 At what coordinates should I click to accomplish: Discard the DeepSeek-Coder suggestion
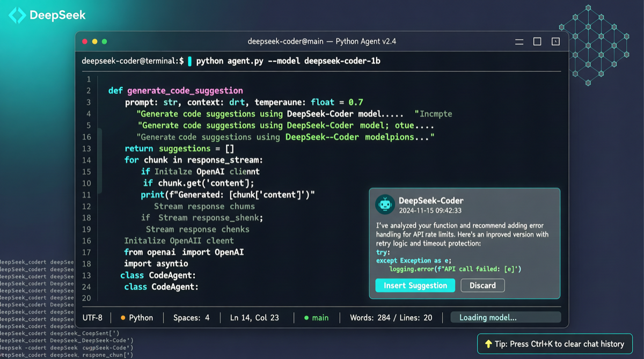[482, 285]
